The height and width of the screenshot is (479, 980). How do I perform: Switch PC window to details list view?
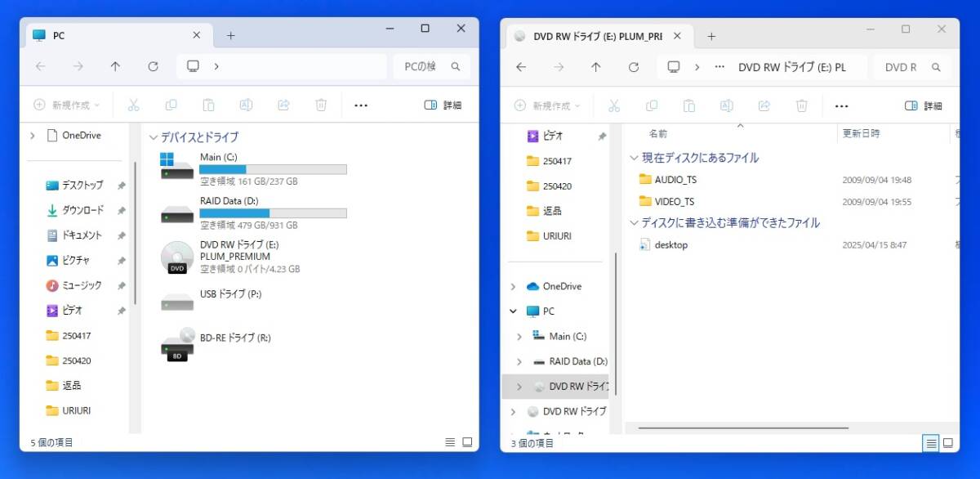tap(450, 442)
